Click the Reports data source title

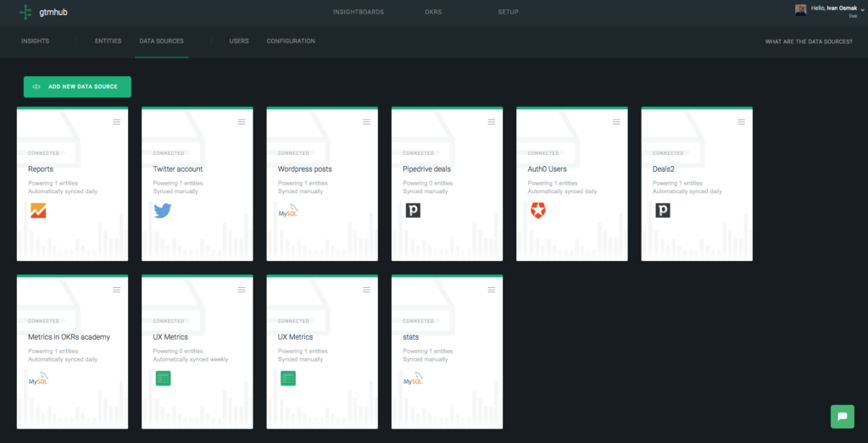pyautogui.click(x=39, y=169)
